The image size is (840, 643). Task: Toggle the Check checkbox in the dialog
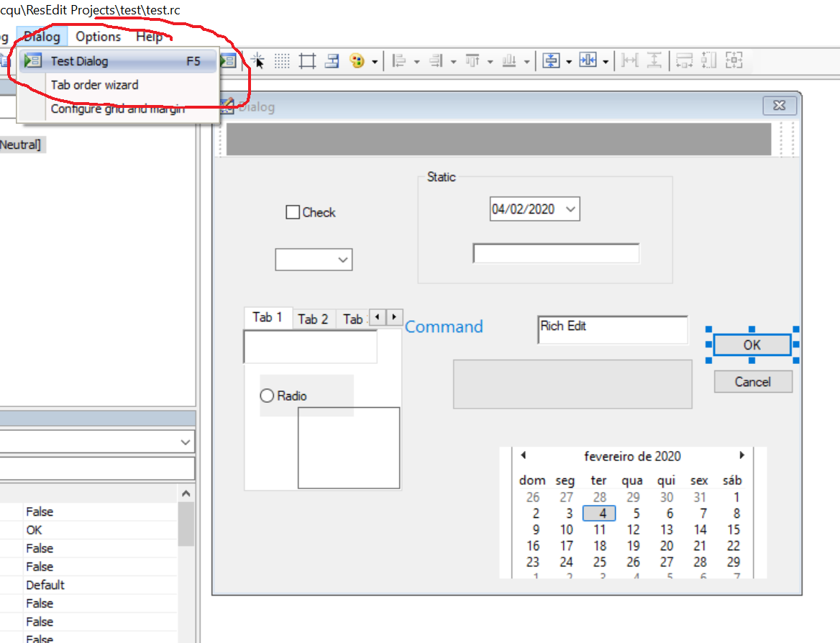293,212
